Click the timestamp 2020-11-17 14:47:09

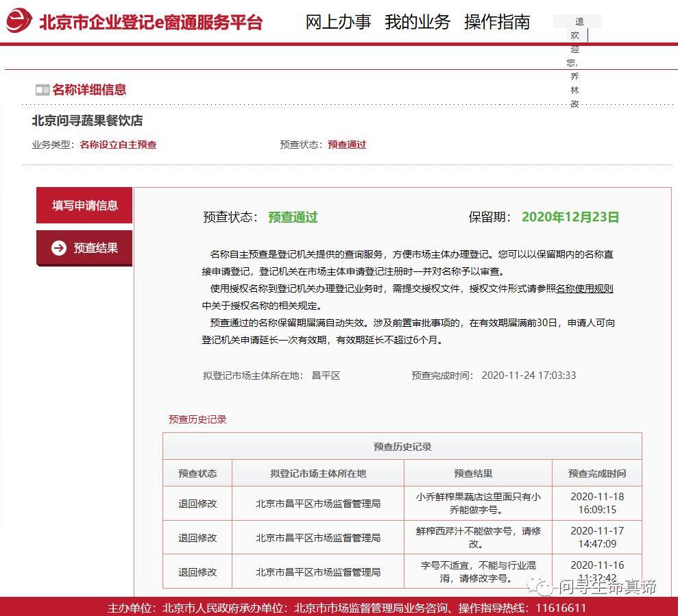[x=597, y=537]
